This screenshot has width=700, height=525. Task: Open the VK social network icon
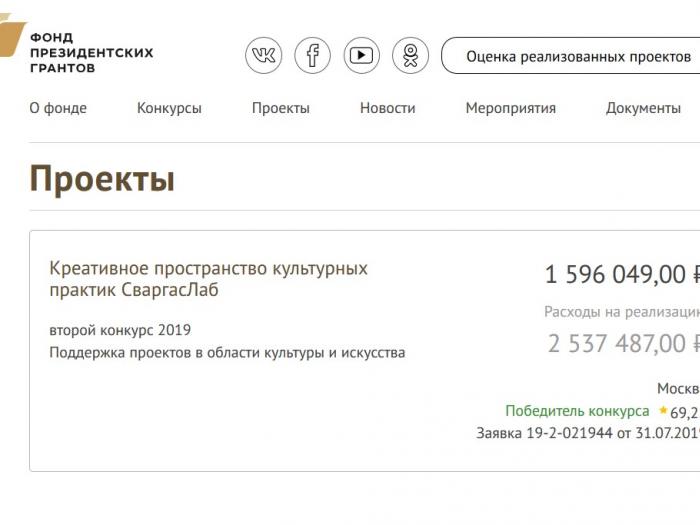coord(263,55)
